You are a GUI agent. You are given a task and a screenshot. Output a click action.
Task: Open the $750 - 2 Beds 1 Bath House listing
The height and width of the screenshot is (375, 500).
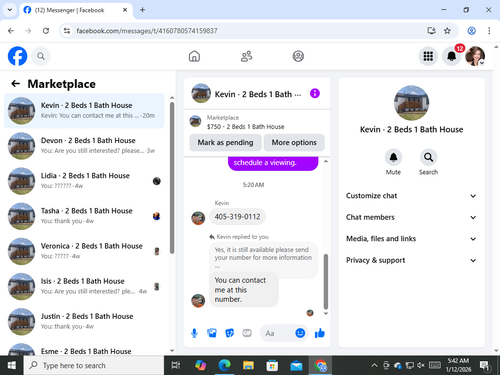[x=245, y=126]
